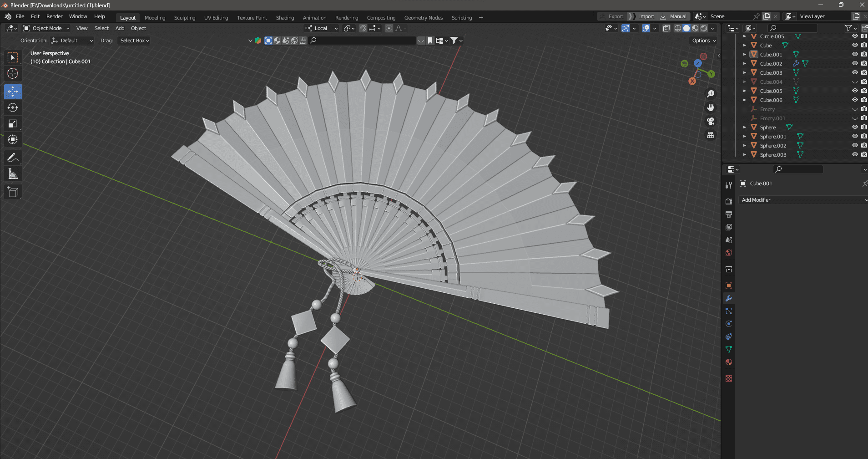Toggle X-Ray mode in viewport header
Viewport: 868px width, 459px height.
pyautogui.click(x=666, y=28)
